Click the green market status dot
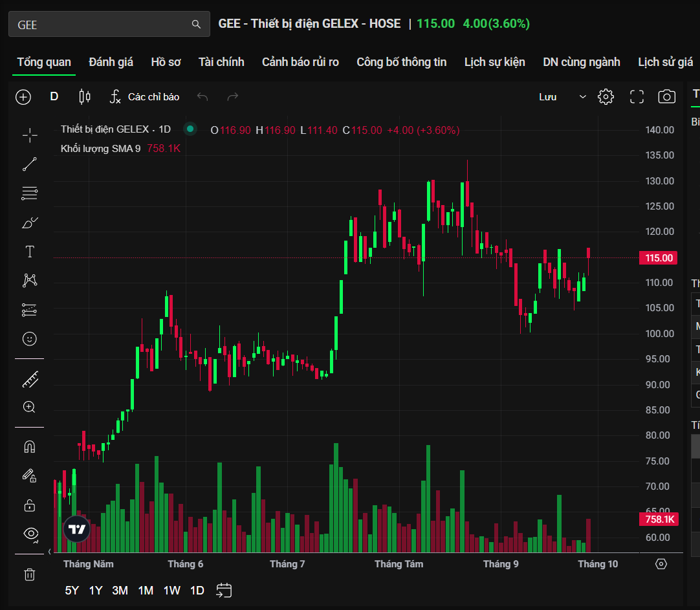 click(x=190, y=129)
